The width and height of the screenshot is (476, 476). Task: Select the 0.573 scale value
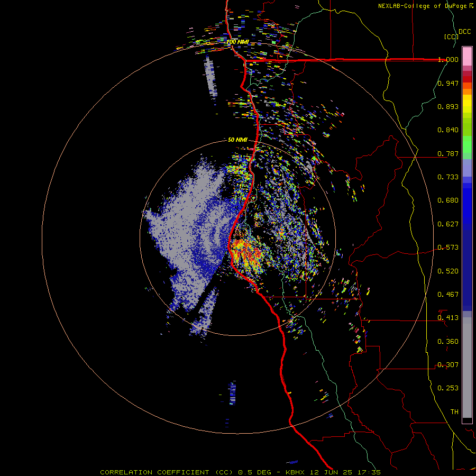[x=448, y=248]
